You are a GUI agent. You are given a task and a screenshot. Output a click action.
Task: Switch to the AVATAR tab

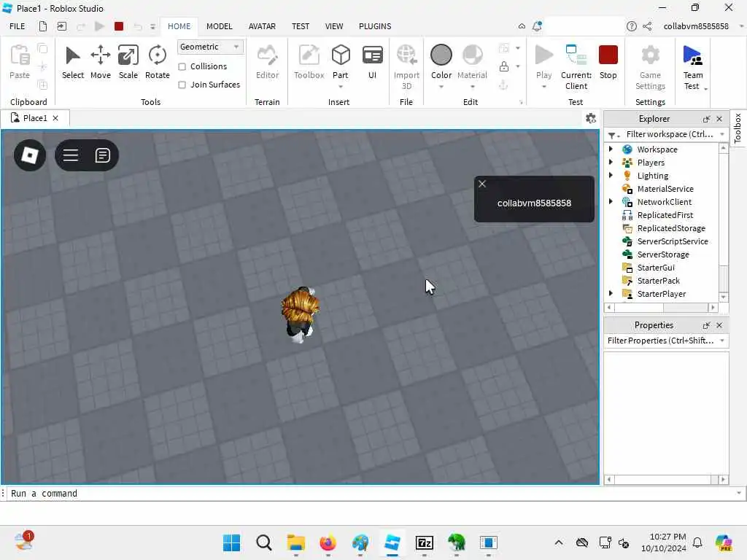(x=262, y=26)
